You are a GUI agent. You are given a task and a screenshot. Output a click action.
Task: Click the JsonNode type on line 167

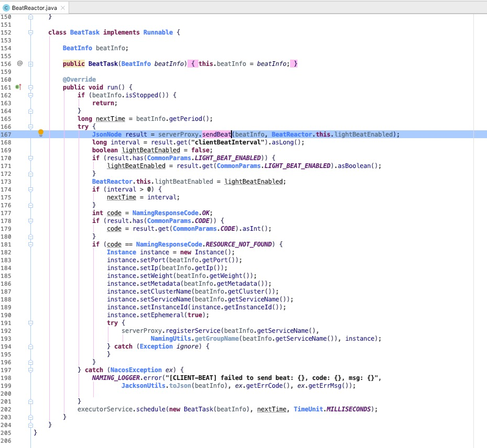pyautogui.click(x=107, y=135)
